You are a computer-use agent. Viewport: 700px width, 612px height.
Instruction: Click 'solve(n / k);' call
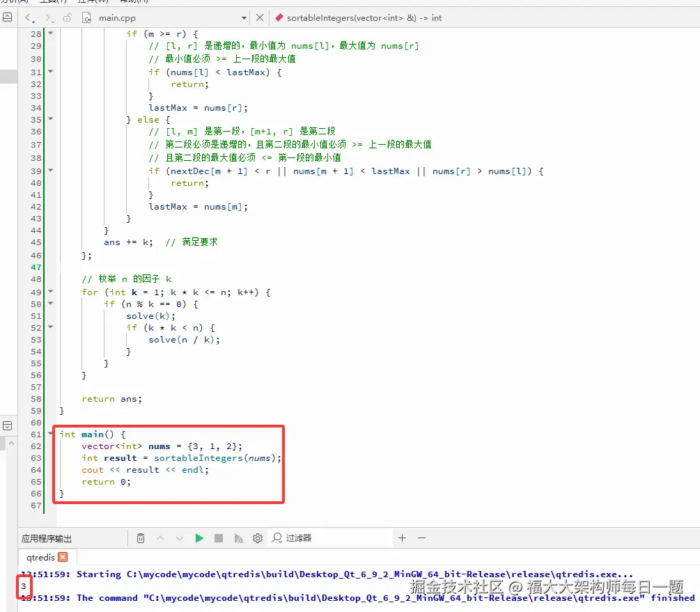(x=185, y=340)
